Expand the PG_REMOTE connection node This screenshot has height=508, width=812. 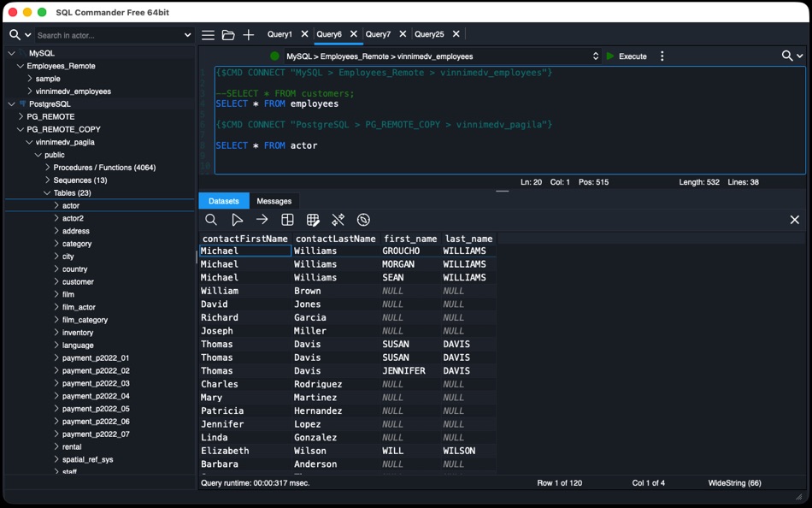pos(21,116)
